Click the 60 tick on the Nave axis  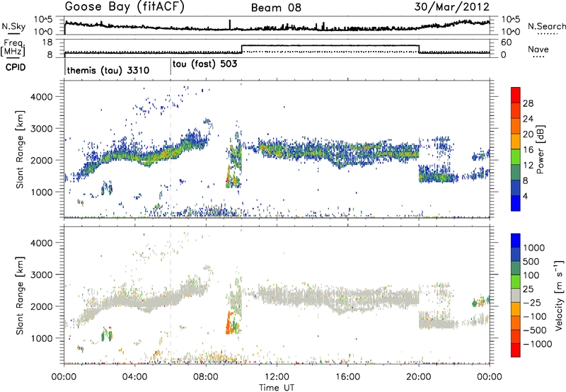click(507, 42)
